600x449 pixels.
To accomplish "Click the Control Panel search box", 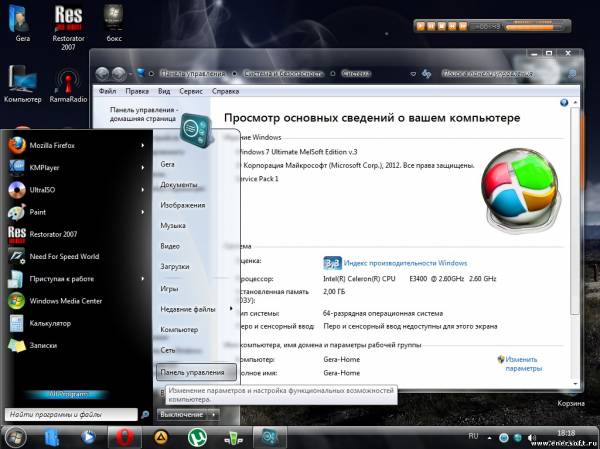I will coord(509,73).
